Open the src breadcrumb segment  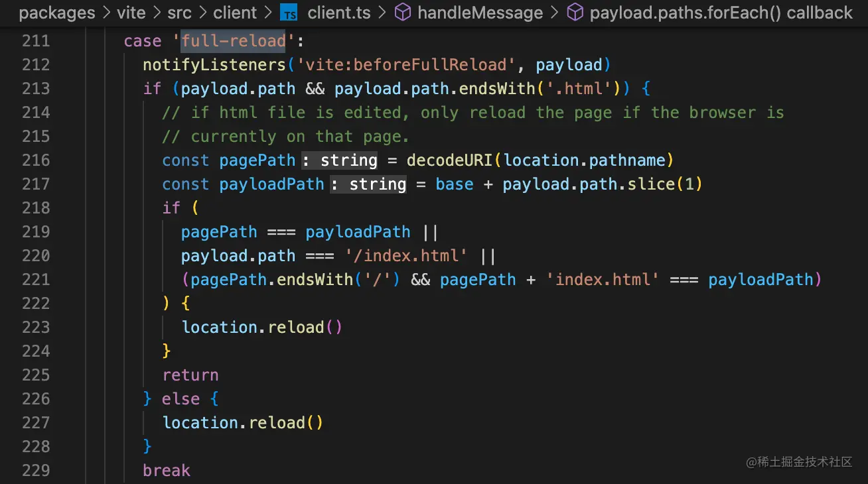click(x=180, y=13)
